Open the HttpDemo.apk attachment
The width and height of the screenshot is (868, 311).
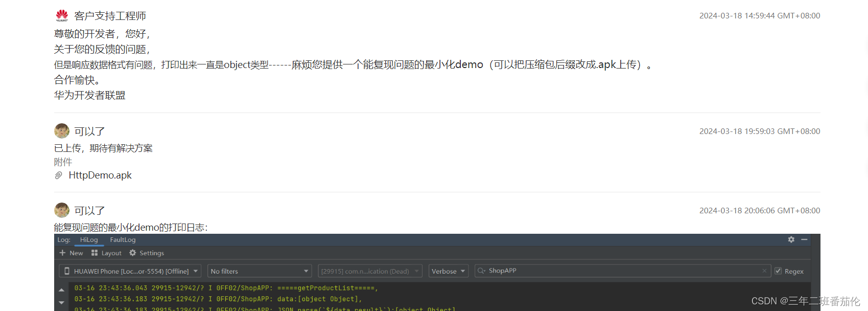[100, 175]
